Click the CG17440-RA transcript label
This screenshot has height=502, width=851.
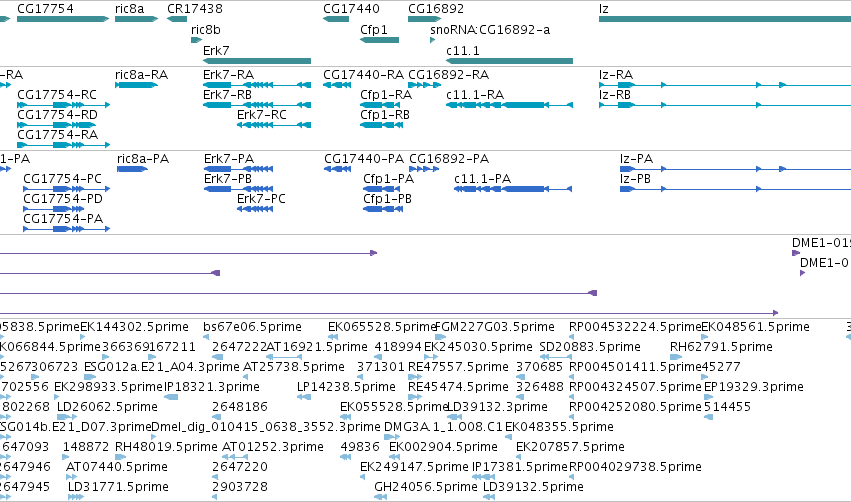pos(364,74)
